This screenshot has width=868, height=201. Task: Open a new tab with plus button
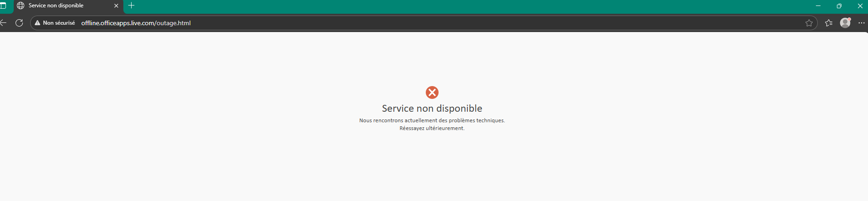click(132, 5)
